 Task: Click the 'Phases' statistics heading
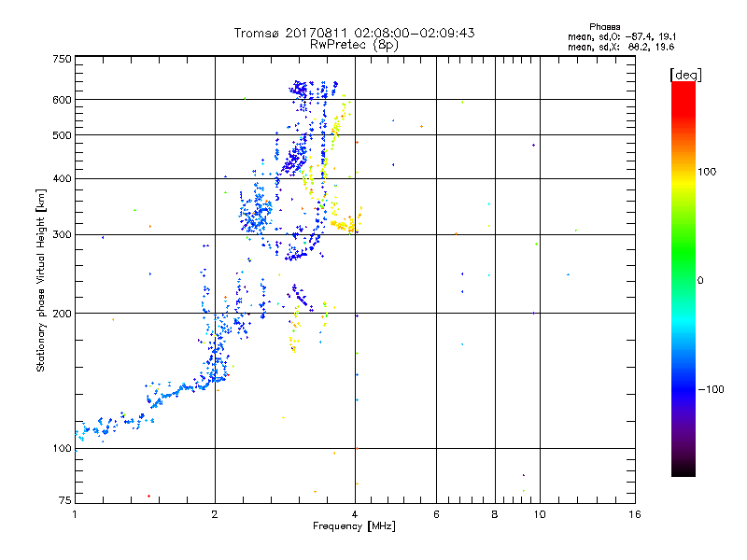pos(604,27)
